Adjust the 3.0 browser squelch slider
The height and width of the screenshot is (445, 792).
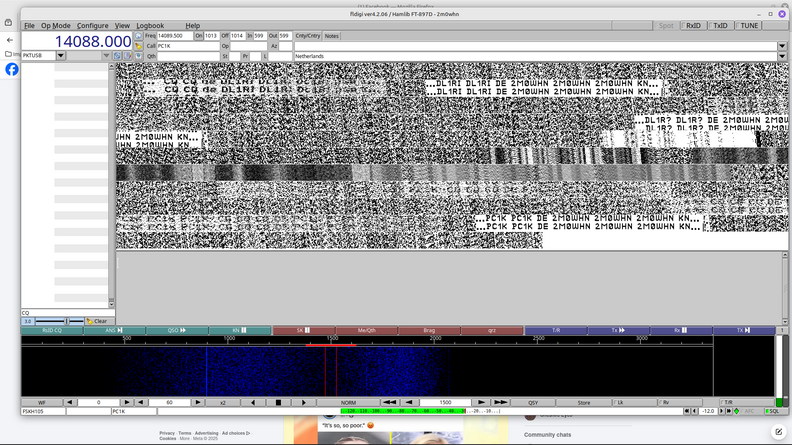[59, 321]
